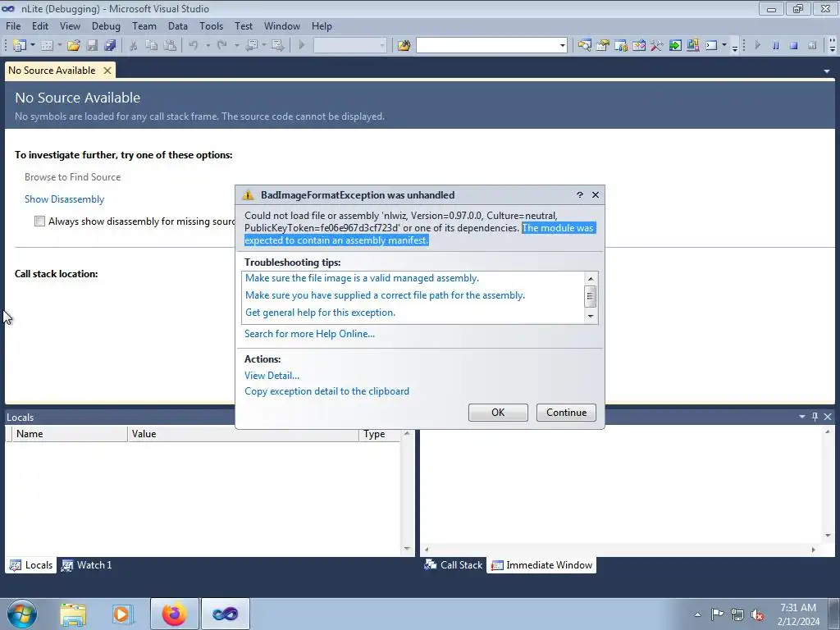840x630 pixels.
Task: Open the Window menu
Action: tap(282, 25)
